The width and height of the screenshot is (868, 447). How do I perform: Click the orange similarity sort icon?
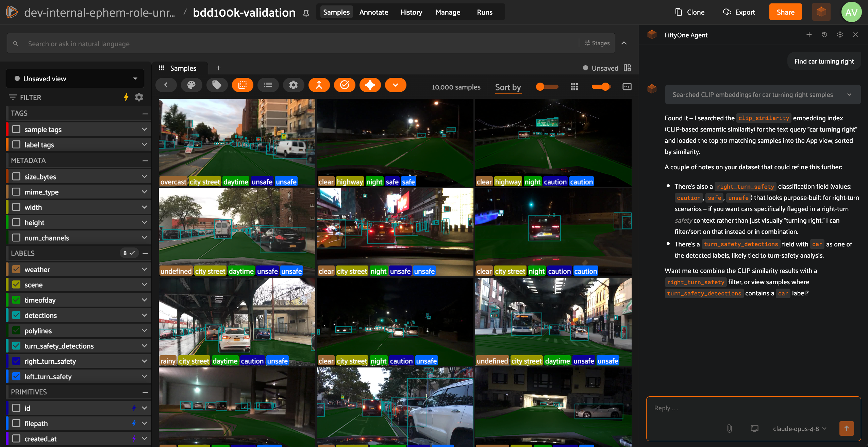(x=319, y=85)
